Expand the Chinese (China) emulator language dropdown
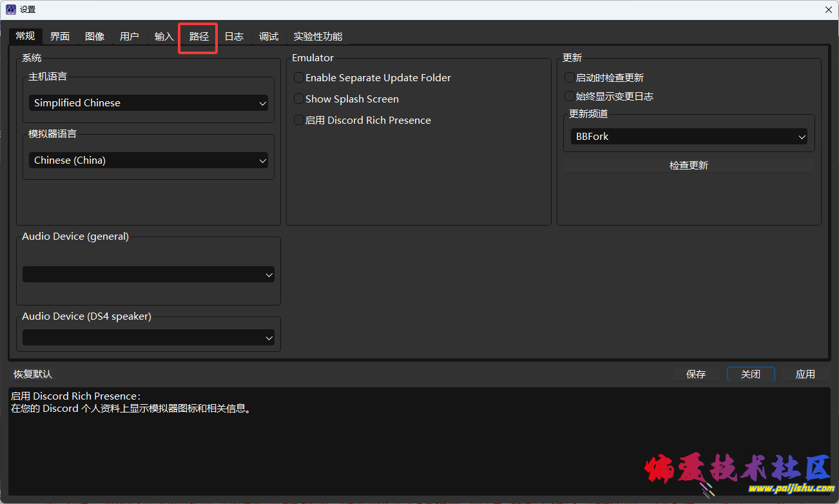 pos(148,160)
